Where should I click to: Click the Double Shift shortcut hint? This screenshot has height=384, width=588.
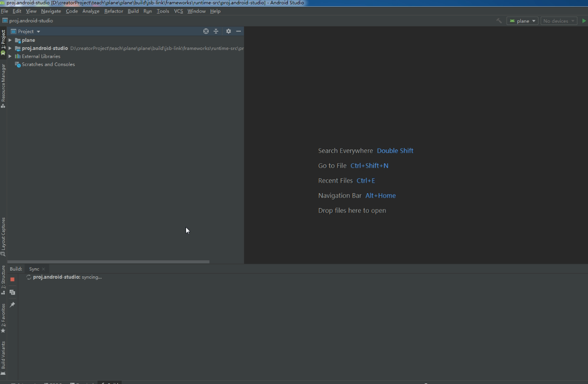[x=395, y=151]
